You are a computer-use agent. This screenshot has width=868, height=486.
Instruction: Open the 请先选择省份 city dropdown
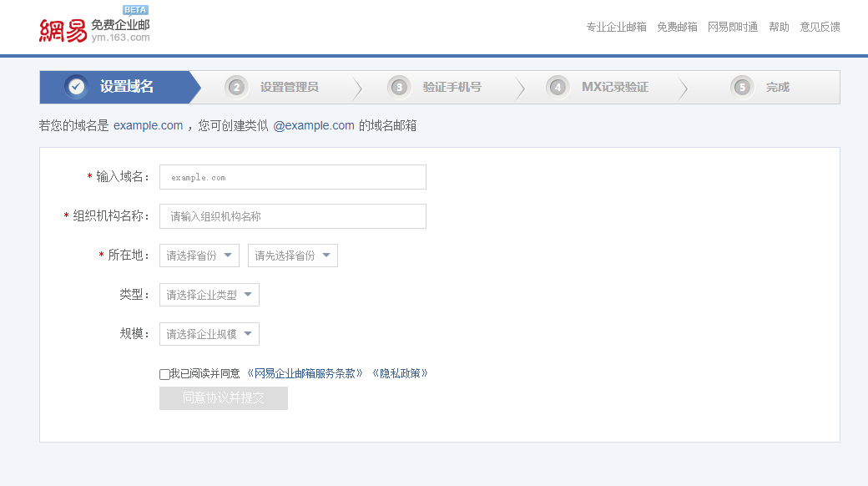(x=292, y=255)
